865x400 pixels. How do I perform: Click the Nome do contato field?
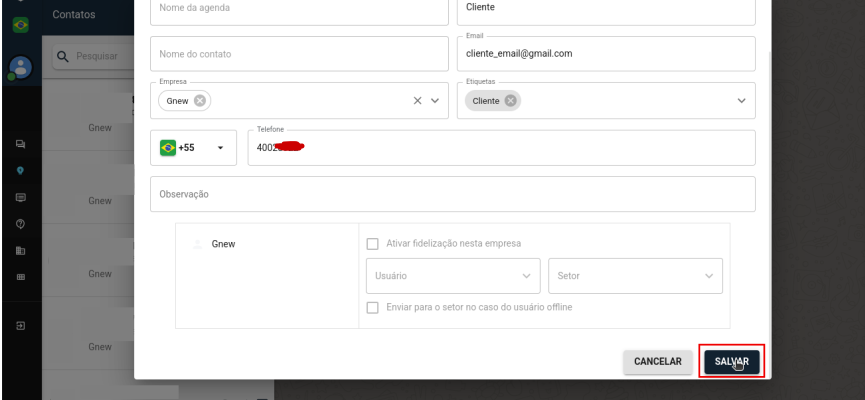pos(299,54)
